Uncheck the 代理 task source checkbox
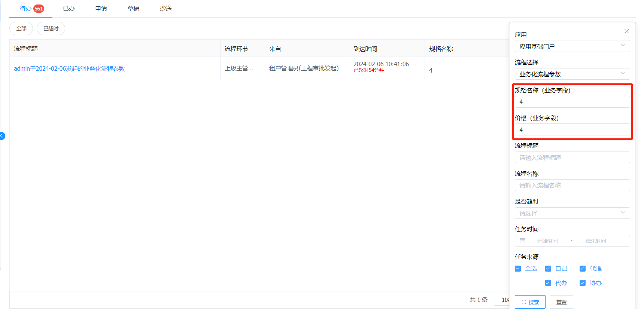644x309 pixels. 583,269
